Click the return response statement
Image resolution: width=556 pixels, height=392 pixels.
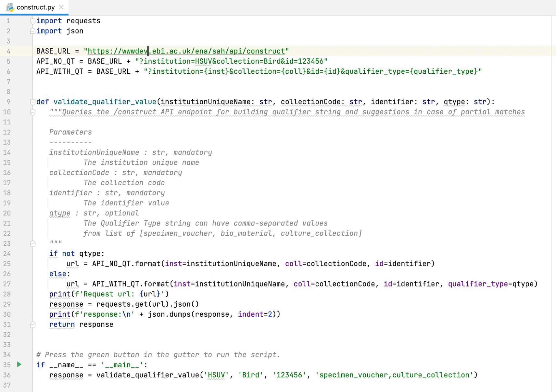tap(81, 325)
